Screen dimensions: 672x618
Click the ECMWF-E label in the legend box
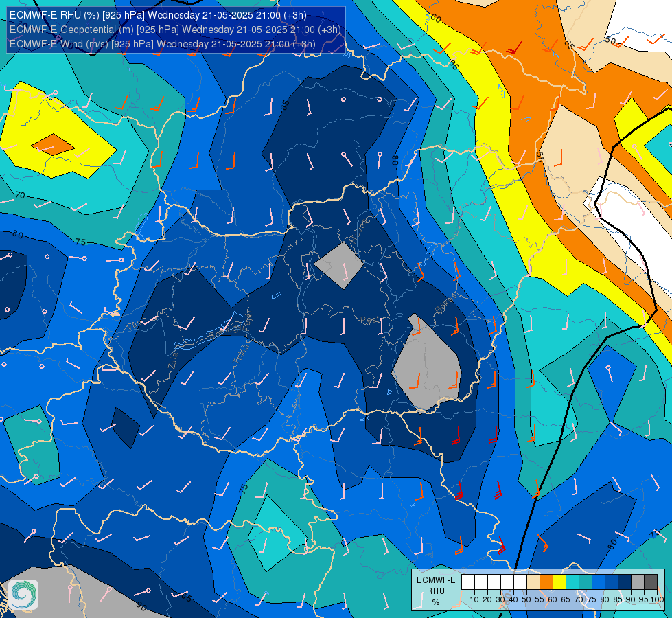point(436,580)
